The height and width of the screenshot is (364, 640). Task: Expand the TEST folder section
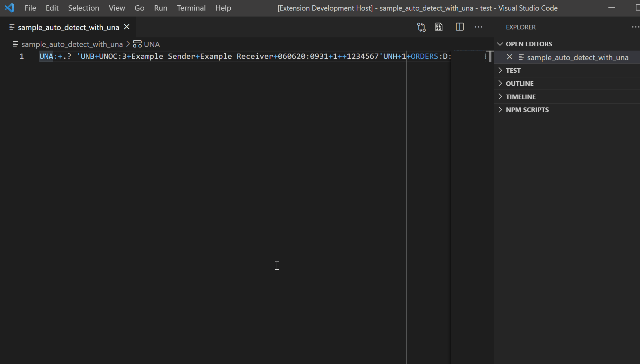click(513, 70)
